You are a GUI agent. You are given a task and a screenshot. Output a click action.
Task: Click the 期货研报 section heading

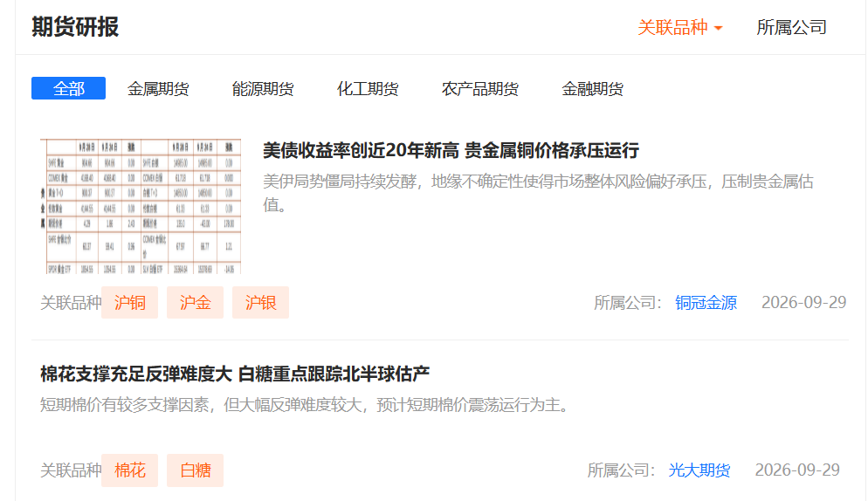point(75,27)
